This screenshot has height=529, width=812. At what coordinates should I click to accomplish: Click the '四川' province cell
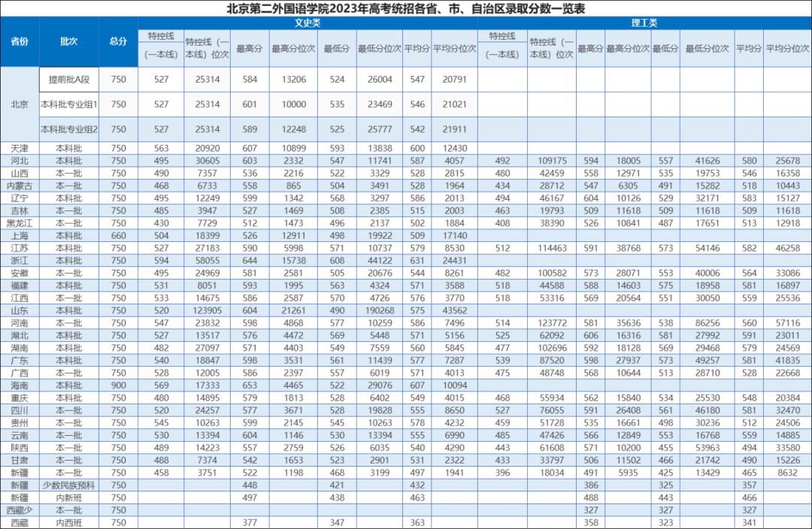(x=20, y=410)
